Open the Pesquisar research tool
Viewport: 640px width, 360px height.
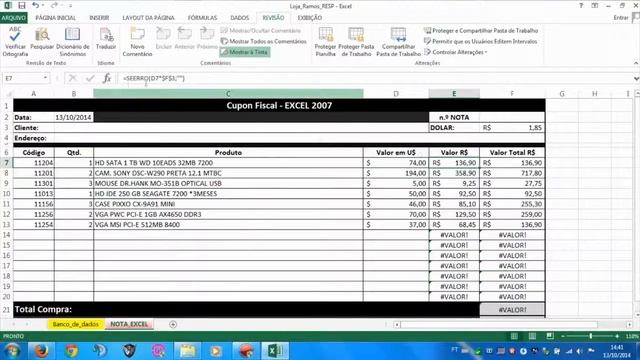point(42,39)
